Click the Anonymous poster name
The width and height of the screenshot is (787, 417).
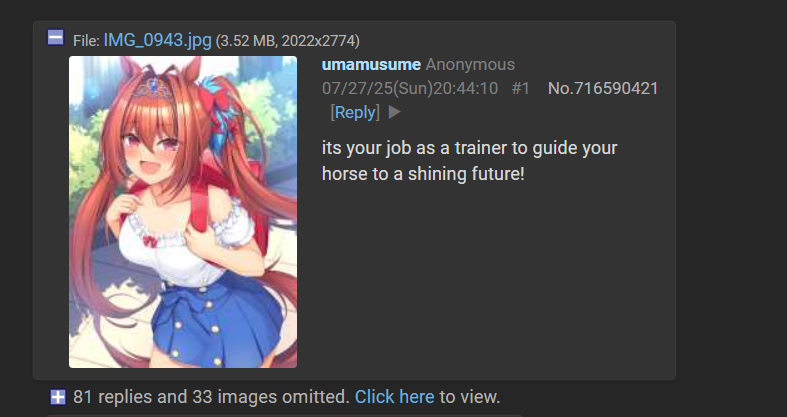470,64
